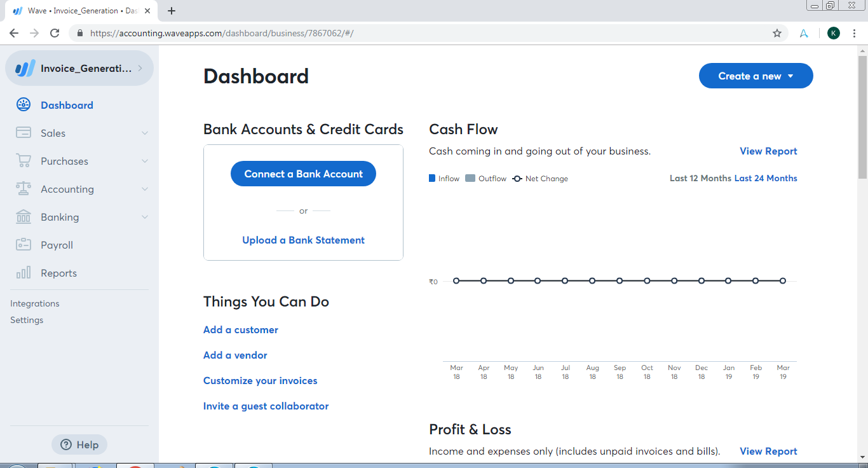
Task: Click Connect a Bank Account button
Action: coord(303,174)
